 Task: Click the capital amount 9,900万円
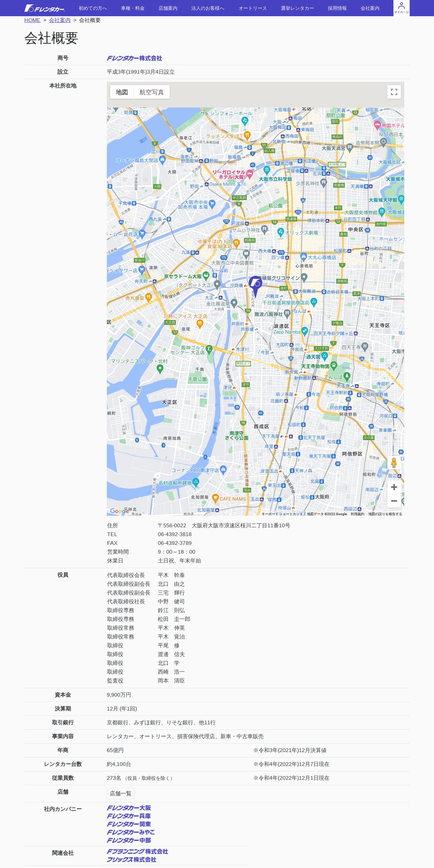click(x=119, y=695)
